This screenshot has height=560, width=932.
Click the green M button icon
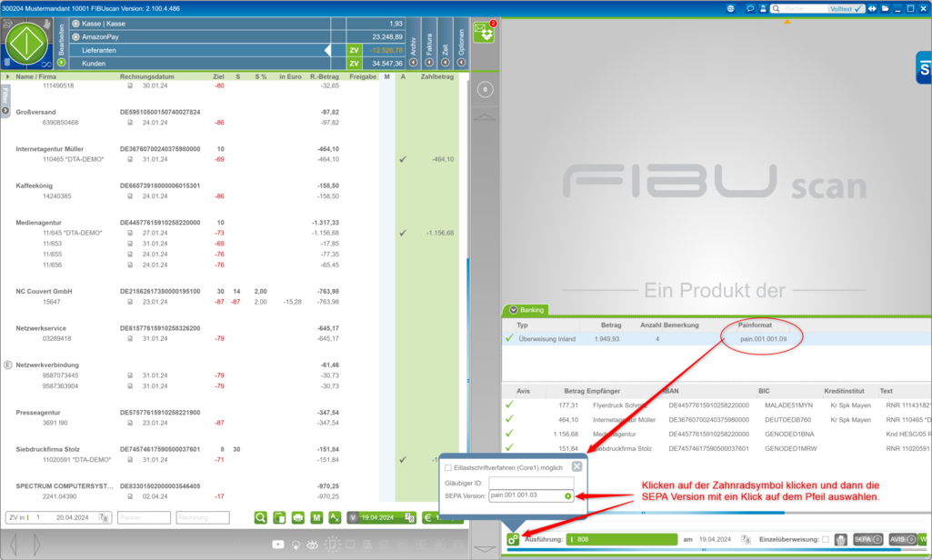click(317, 517)
